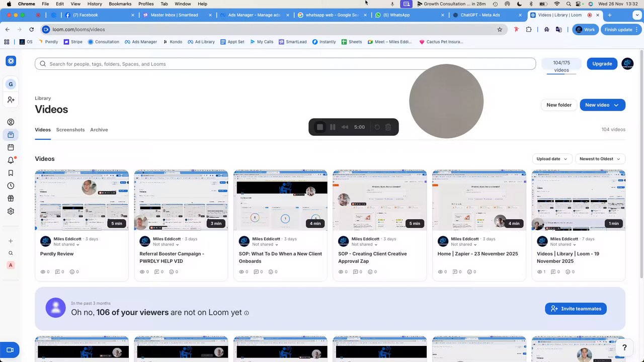Select the Videos tab

(43, 130)
